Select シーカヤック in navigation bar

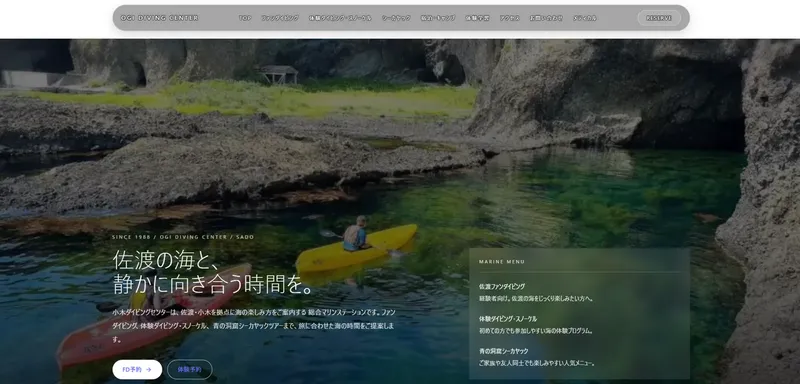[x=396, y=18]
